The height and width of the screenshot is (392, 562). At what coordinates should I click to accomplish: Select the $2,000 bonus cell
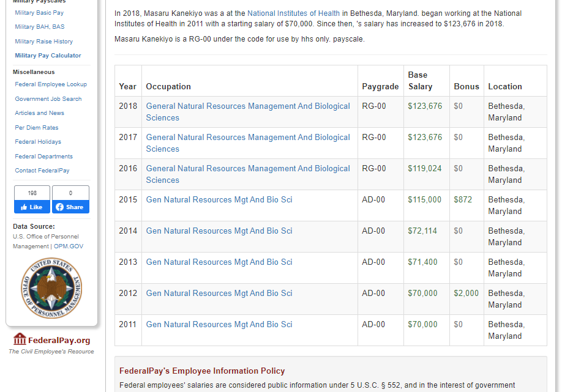pos(466,298)
